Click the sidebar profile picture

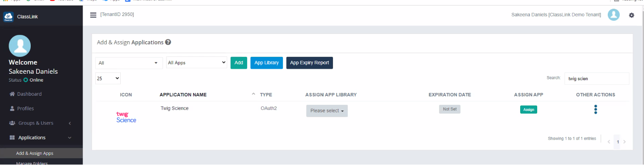[x=20, y=46]
